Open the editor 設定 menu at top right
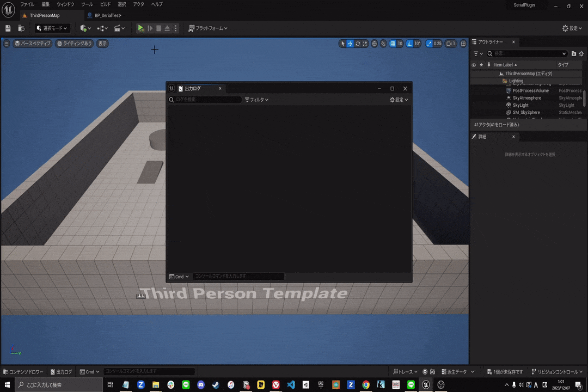The image size is (588, 392). [x=572, y=28]
